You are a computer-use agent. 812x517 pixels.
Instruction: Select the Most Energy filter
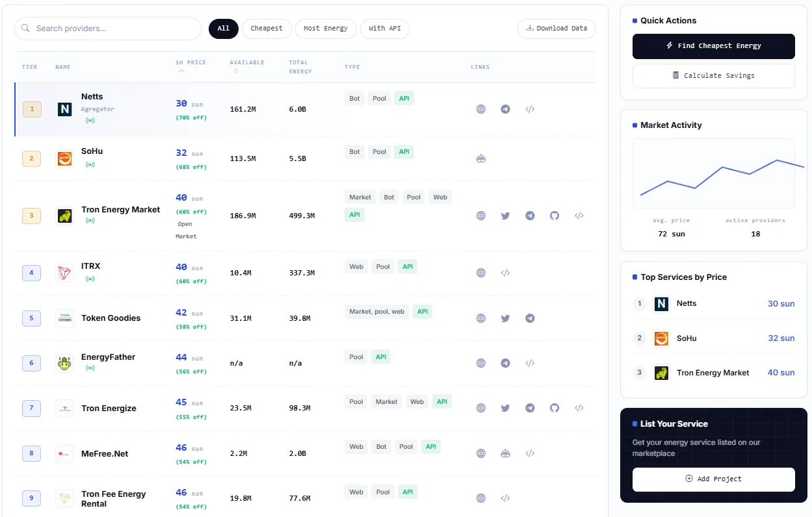(x=326, y=29)
